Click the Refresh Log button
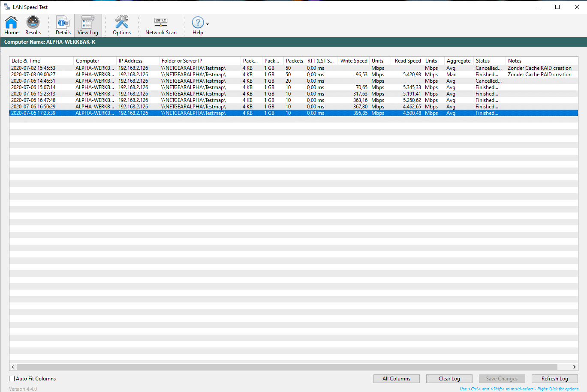Screen dimensions: 587x392 554,379
